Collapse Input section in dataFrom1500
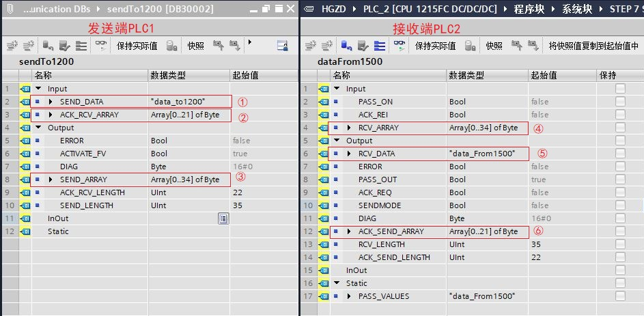The height and width of the screenshot is (316, 644). pyautogui.click(x=337, y=89)
